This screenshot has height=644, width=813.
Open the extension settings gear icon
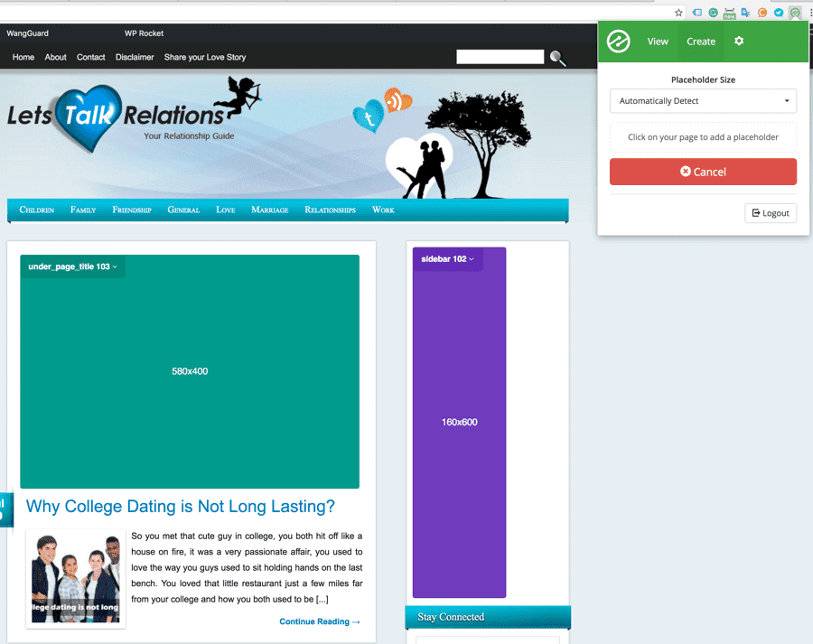(x=739, y=42)
